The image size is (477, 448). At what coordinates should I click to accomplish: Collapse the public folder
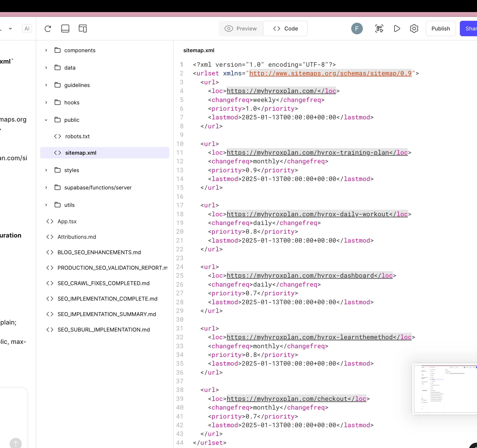click(46, 120)
